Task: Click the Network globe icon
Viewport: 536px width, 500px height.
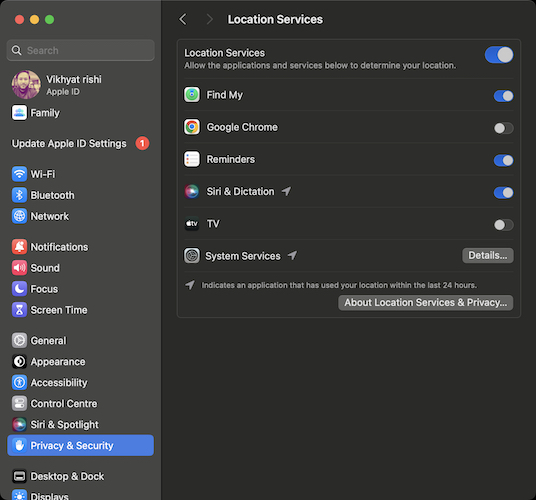Action: [19, 216]
